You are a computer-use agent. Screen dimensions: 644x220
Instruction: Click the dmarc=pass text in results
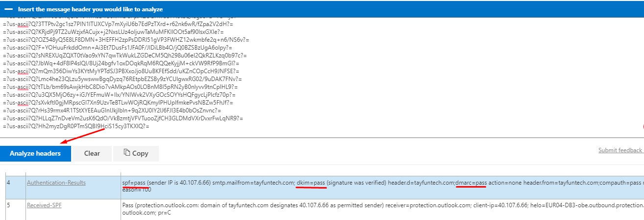pos(471,183)
